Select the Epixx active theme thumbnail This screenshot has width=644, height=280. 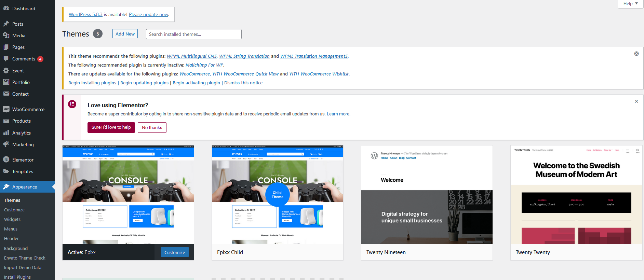[x=128, y=195]
